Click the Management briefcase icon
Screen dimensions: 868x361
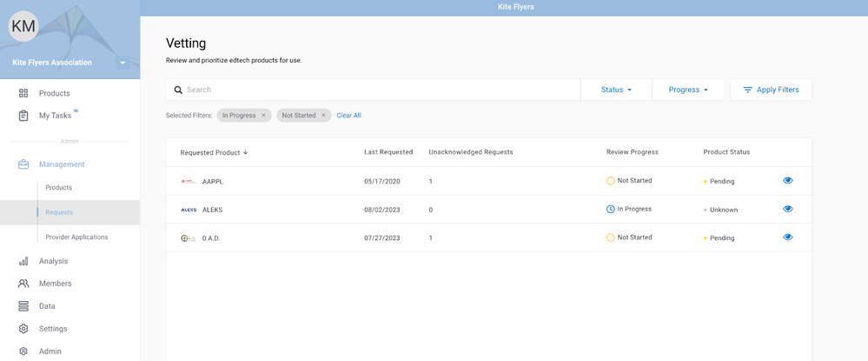click(x=23, y=164)
